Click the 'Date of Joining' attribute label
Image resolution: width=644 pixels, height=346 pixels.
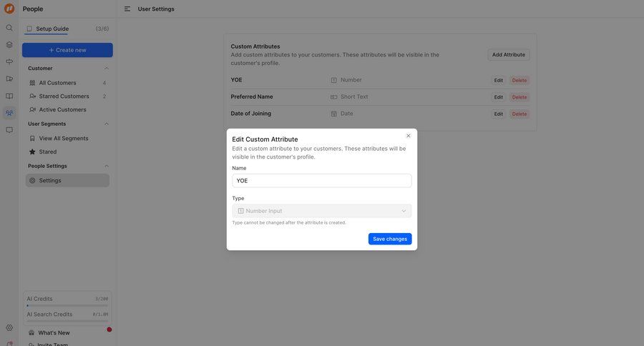(251, 114)
